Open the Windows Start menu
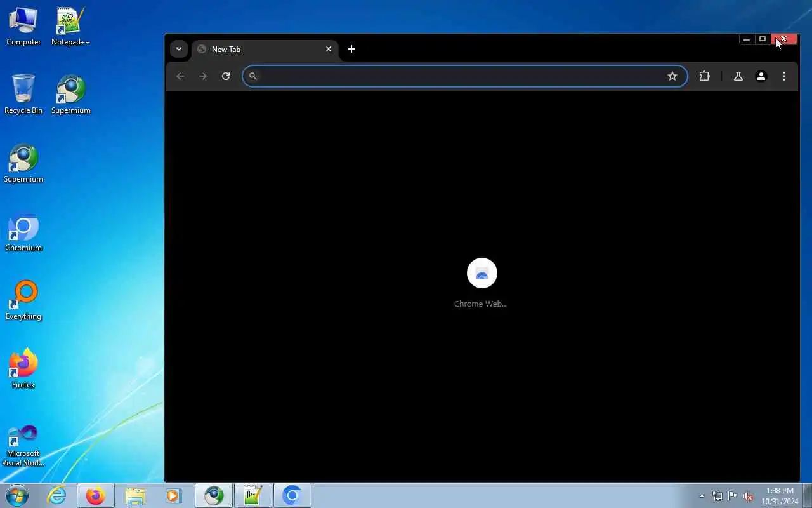Screen dimensions: 812x508 click(x=17, y=495)
